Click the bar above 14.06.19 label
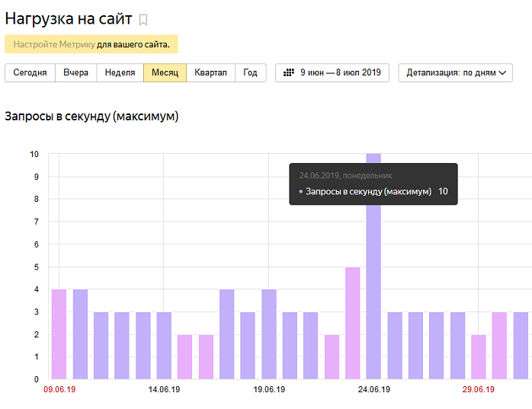Image resolution: width=532 pixels, height=409 pixels. click(x=164, y=346)
